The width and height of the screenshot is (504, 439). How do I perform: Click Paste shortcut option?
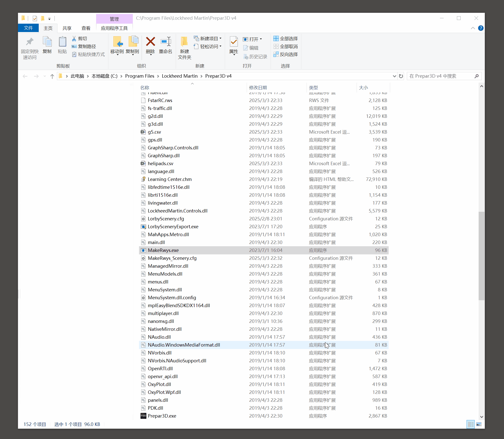(88, 54)
